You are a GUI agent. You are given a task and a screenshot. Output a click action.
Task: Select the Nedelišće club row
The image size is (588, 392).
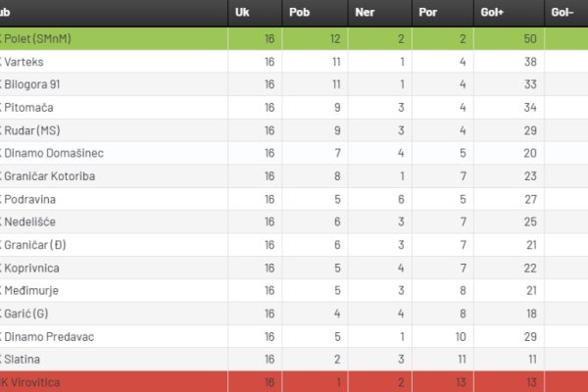294,221
